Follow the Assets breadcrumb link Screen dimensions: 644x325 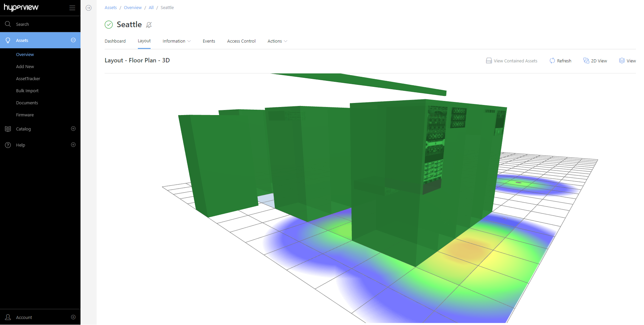point(111,7)
